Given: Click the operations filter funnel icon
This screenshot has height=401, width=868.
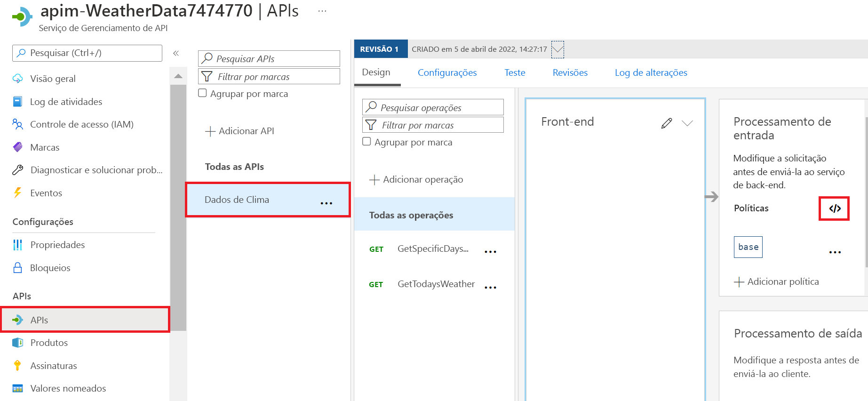Looking at the screenshot, I should click(371, 125).
